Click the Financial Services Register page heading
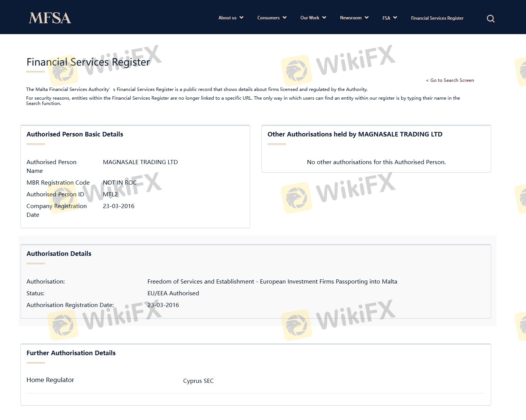 point(88,62)
